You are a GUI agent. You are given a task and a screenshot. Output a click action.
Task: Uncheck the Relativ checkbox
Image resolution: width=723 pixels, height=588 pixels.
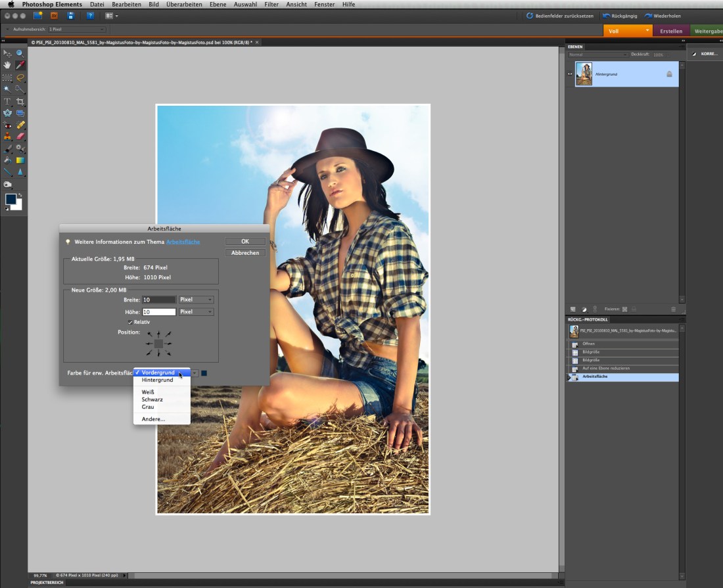pos(130,322)
